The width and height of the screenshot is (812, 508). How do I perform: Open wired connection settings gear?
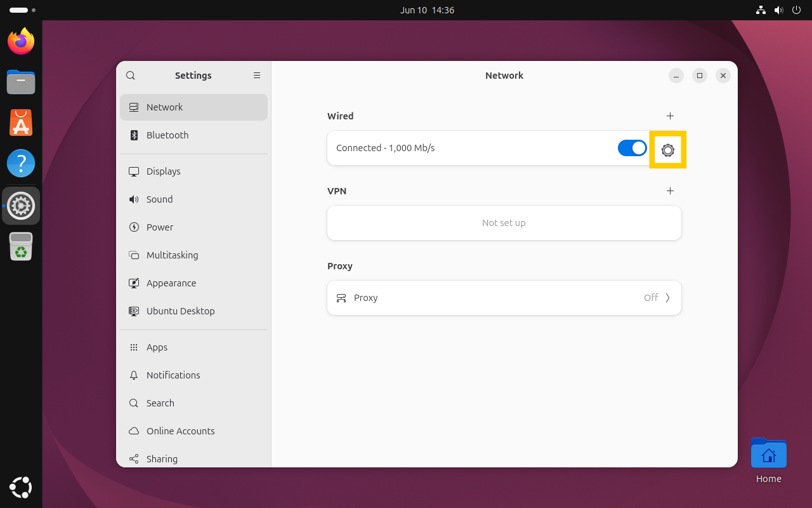coord(668,150)
